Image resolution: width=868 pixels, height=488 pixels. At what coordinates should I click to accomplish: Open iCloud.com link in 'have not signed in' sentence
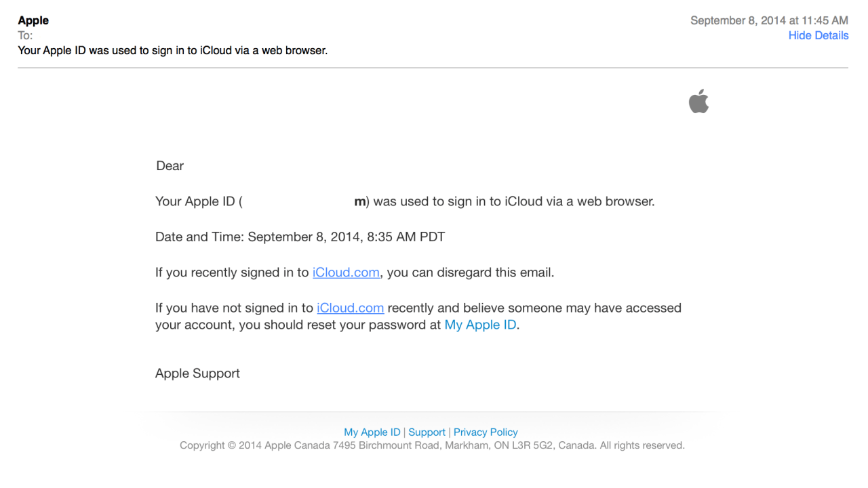pyautogui.click(x=350, y=308)
